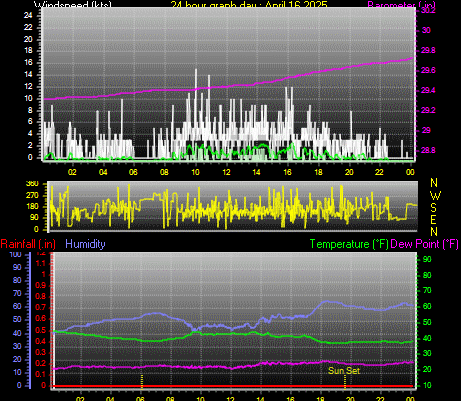Click the S compass letter in direction legend
Screen dimensions: 461x401
click(x=433, y=207)
